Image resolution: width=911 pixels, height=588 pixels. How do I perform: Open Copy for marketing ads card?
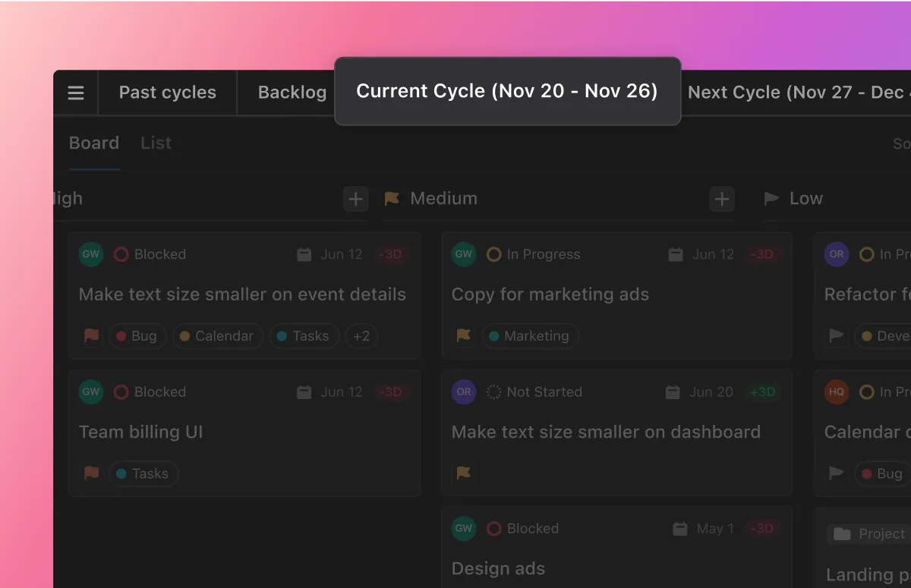tap(616, 295)
